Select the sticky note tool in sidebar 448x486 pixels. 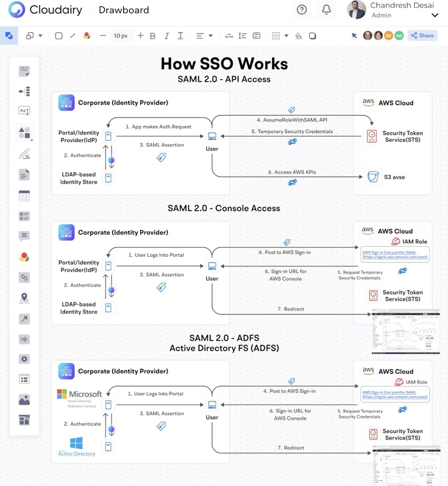click(x=24, y=71)
